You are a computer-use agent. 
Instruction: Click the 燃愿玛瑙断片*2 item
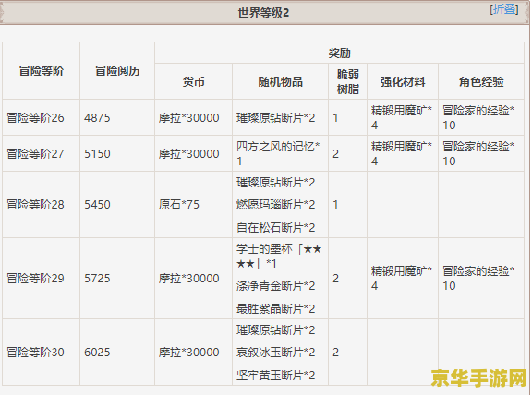click(x=275, y=205)
